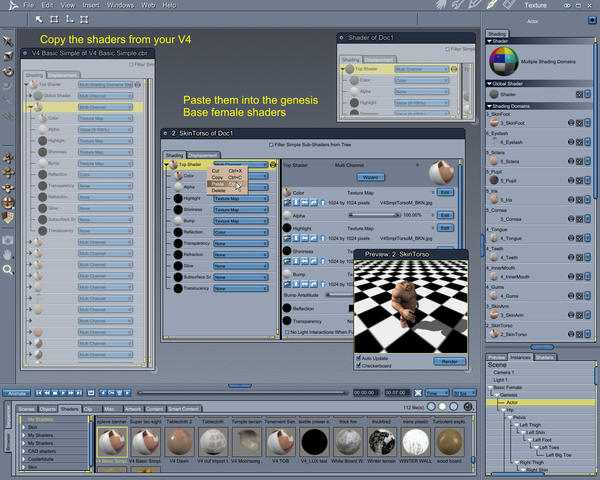Adjust the Bump Amplitude slider
Viewport: 600px width, 480px height.
pyautogui.click(x=340, y=295)
